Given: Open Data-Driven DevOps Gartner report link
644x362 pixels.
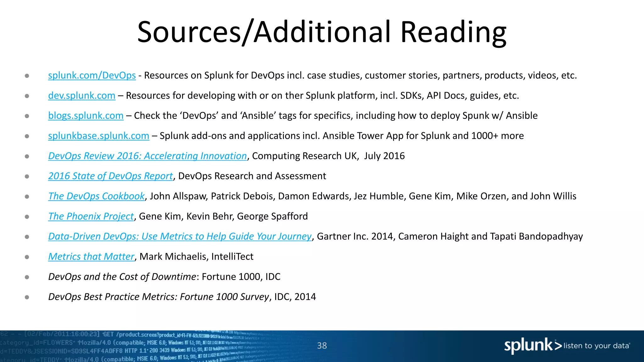Looking at the screenshot, I should [180, 236].
